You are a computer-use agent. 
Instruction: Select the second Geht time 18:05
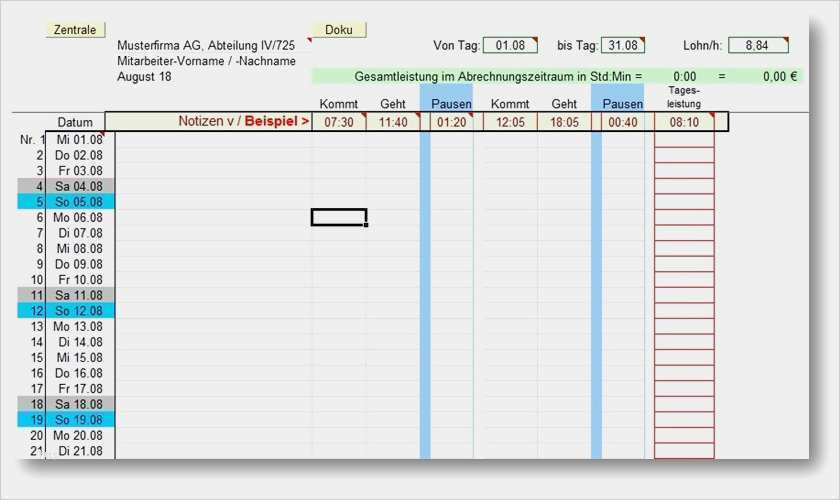pos(564,122)
